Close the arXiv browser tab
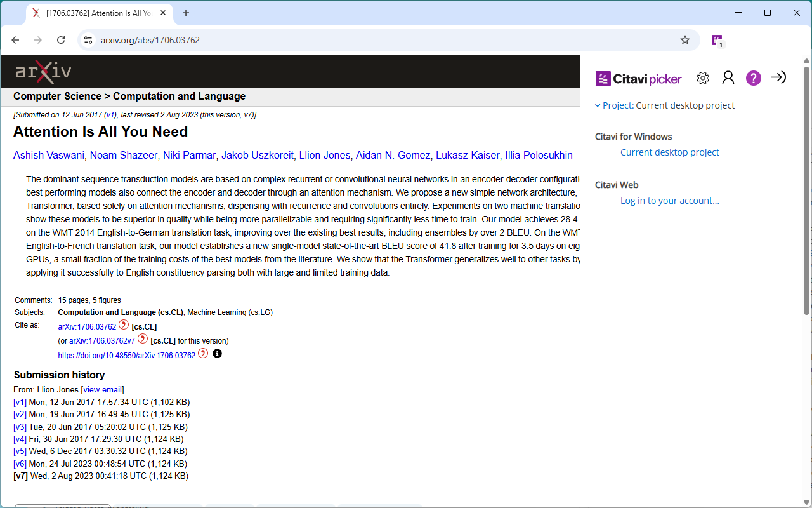 pos(164,13)
